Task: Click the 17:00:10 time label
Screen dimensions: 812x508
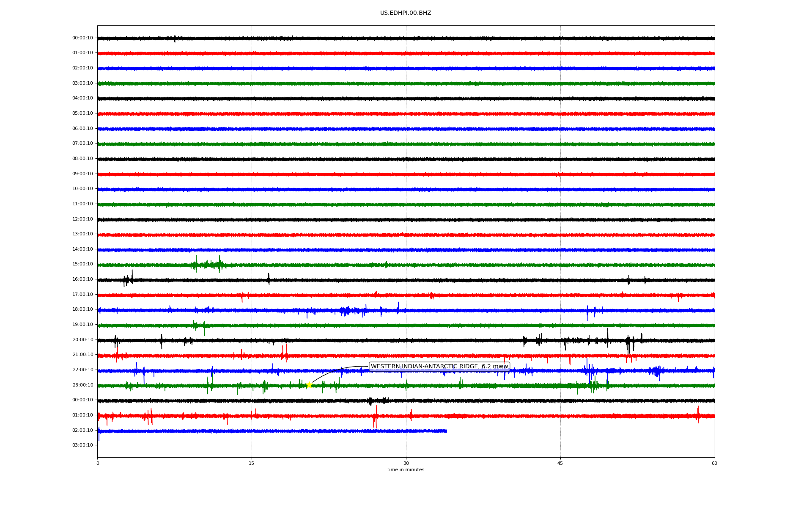Action: (82, 295)
